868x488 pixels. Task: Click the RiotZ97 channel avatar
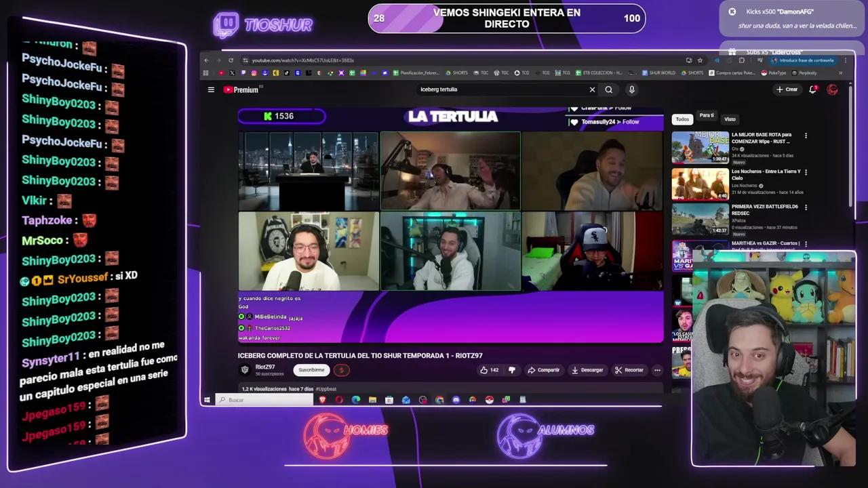pyautogui.click(x=245, y=369)
